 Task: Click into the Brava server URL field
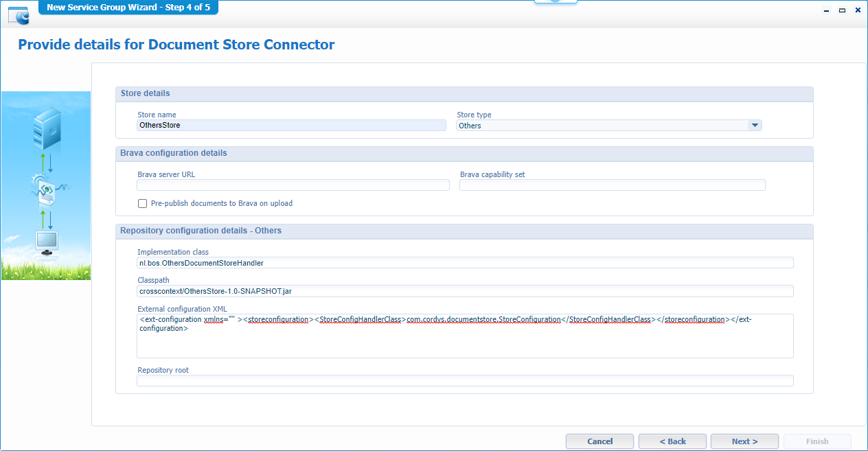(293, 185)
